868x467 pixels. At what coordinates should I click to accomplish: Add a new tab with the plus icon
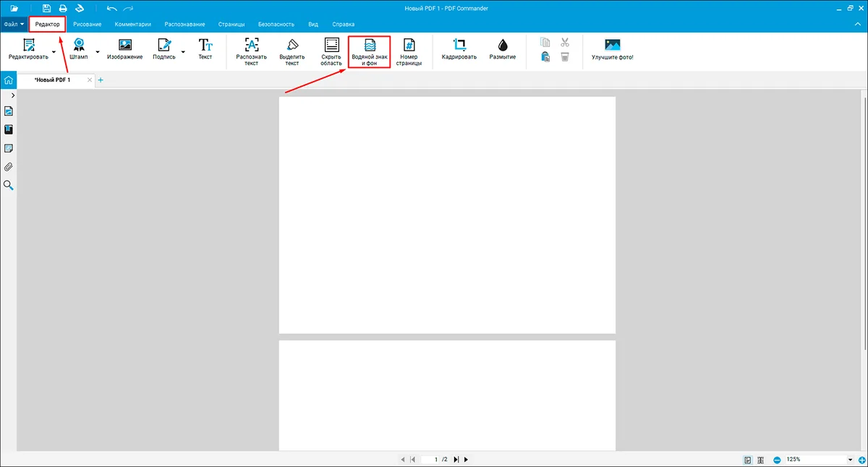[x=101, y=80]
